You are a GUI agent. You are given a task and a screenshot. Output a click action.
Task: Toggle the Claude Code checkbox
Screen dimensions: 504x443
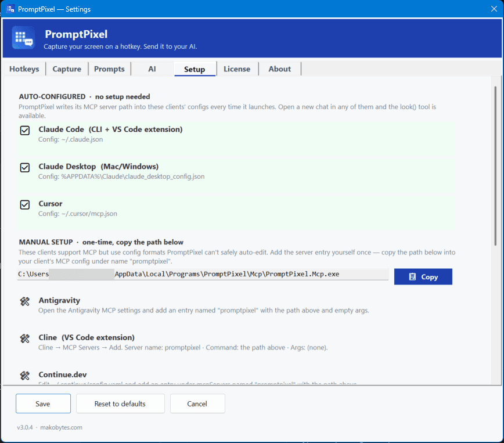[x=25, y=130]
